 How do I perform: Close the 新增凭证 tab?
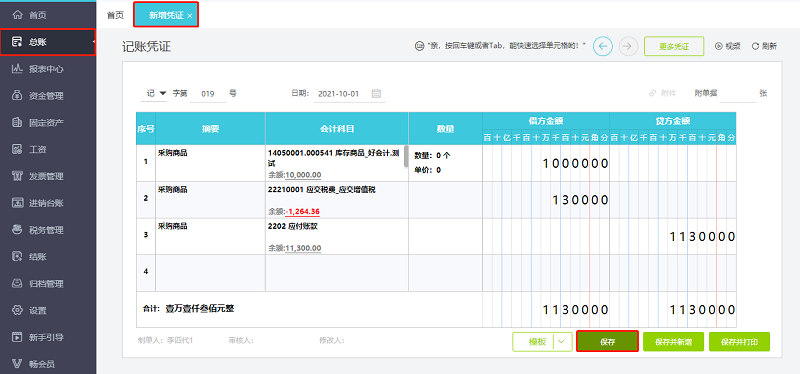[x=190, y=16]
